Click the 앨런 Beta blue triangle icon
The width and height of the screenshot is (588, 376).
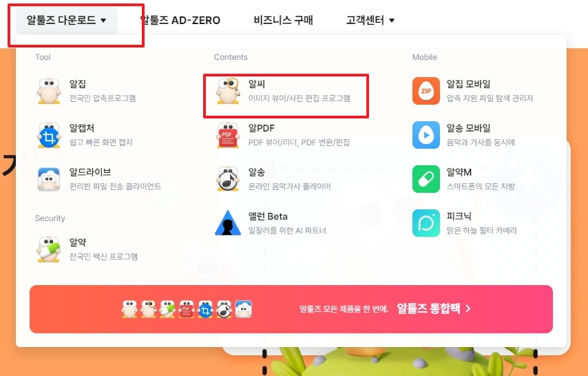pyautogui.click(x=228, y=223)
